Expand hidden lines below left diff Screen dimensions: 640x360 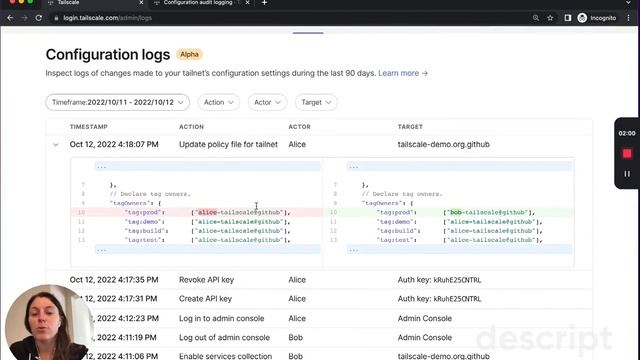207,249
